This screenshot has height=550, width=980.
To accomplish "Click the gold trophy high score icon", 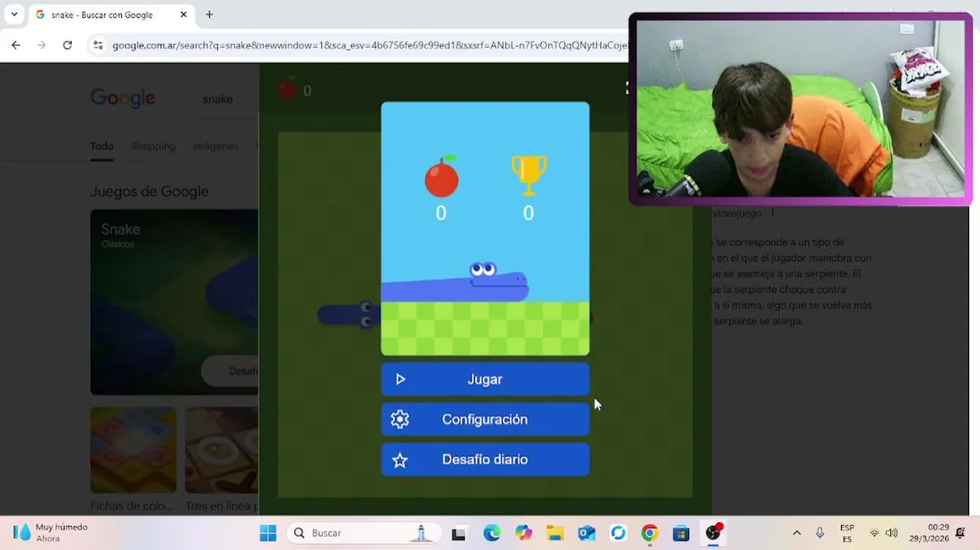I will 528,175.
